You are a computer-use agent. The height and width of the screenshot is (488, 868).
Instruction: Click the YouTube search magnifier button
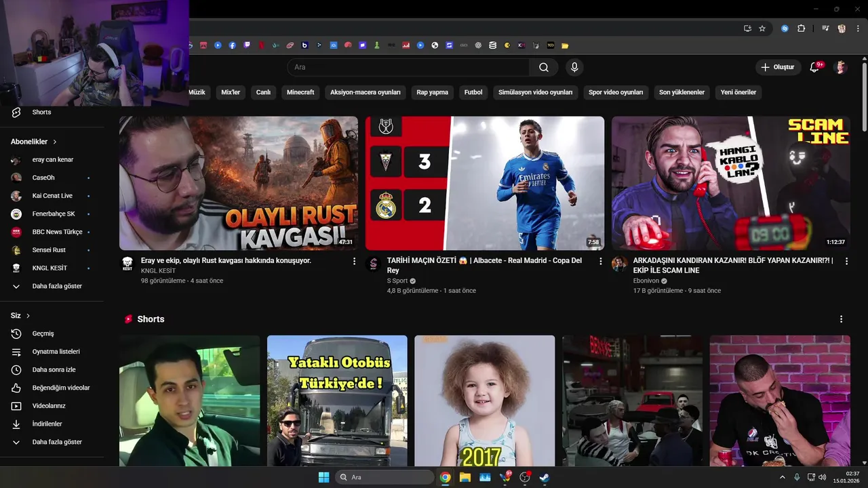(x=544, y=67)
